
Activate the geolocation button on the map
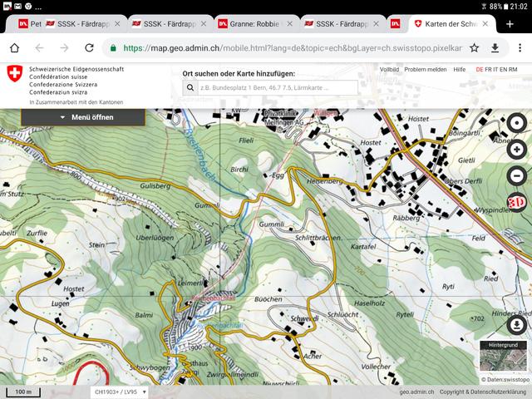click(516, 123)
